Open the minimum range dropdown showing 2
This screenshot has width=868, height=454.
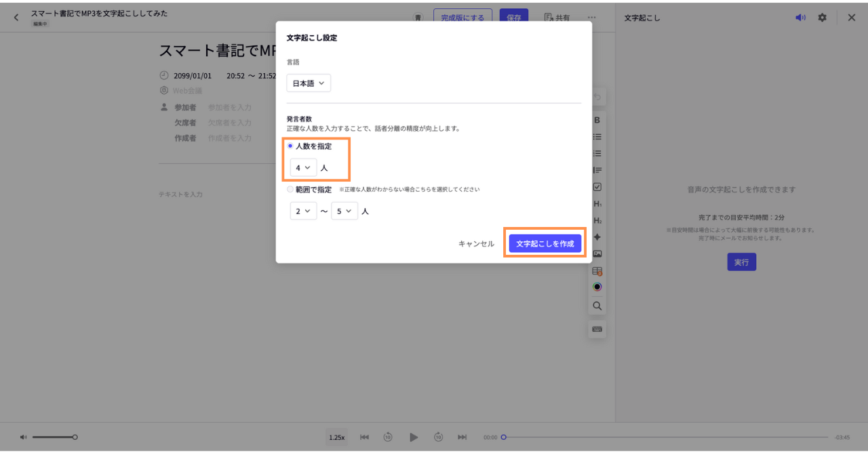(x=303, y=211)
